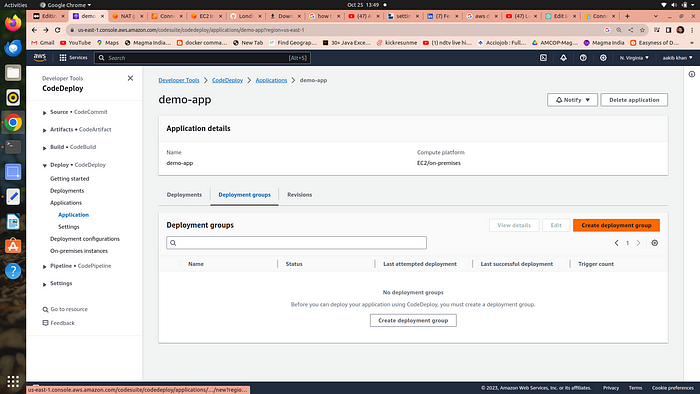Open On-premises instances in sidebar
Viewport: 700px width, 394px height.
79,251
